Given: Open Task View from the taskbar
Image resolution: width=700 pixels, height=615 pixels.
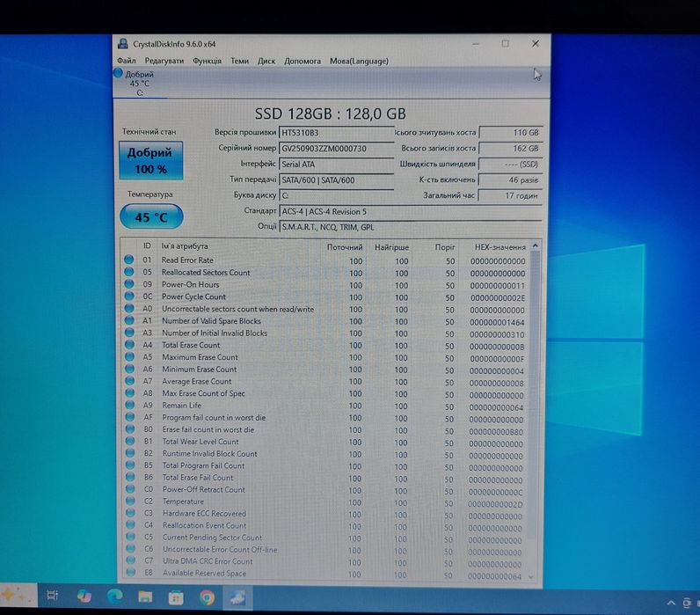Looking at the screenshot, I should coord(53,596).
